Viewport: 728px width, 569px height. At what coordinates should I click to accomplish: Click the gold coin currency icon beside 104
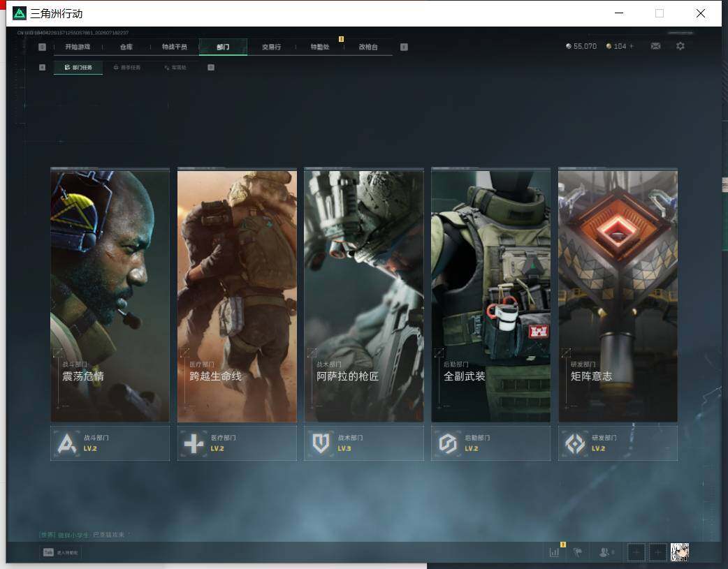609,46
